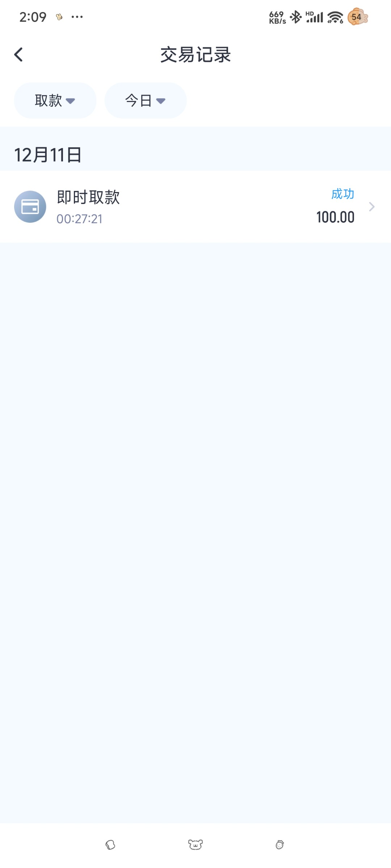Go back using the left arrow
This screenshot has height=868, width=391.
click(18, 55)
